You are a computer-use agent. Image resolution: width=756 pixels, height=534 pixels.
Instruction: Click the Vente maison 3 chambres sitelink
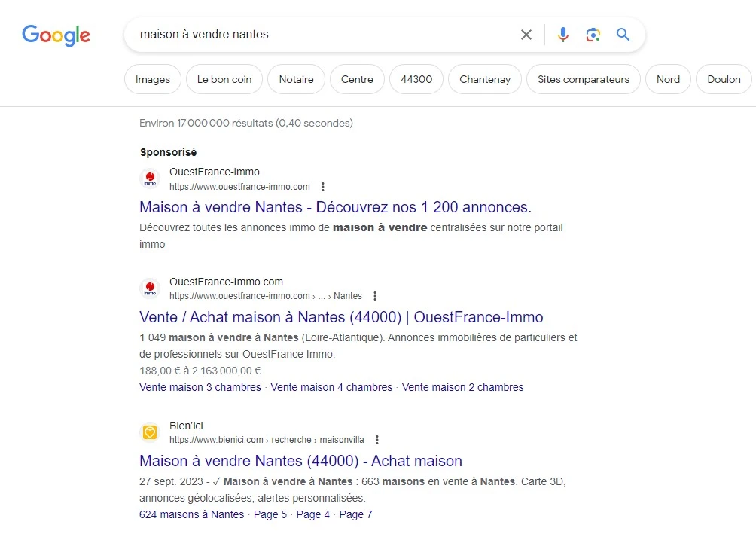tap(200, 386)
